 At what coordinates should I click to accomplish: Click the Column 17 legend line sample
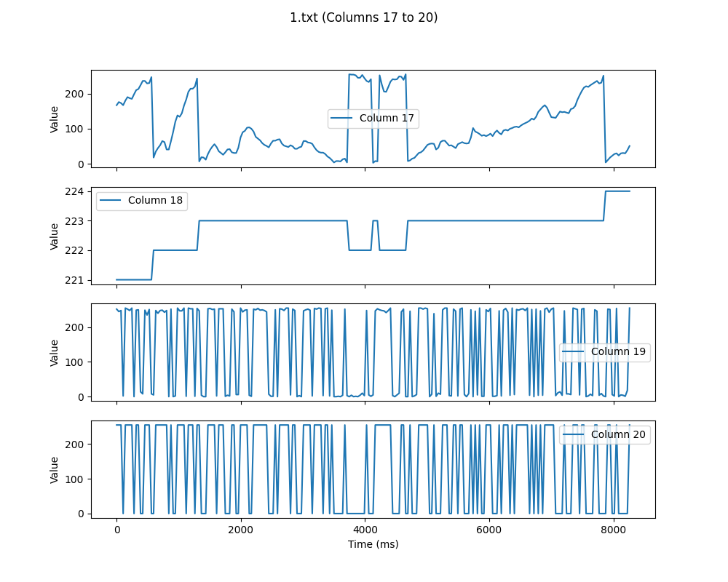pyautogui.click(x=342, y=119)
